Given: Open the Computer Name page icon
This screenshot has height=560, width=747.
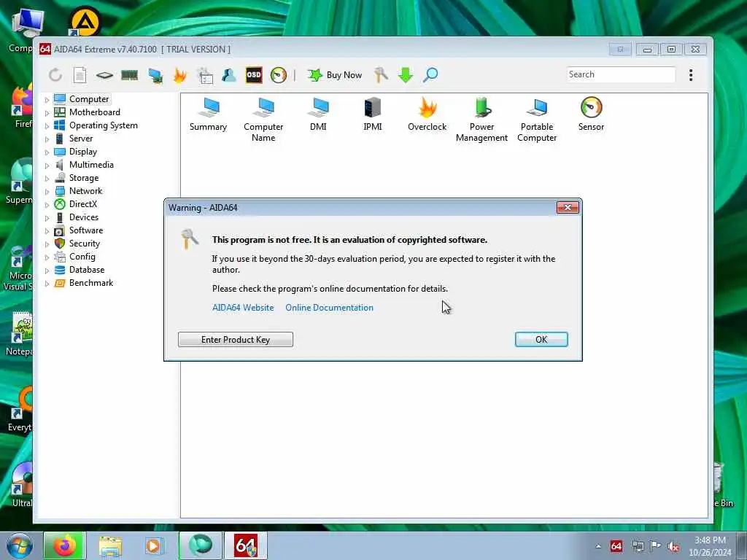Looking at the screenshot, I should [x=263, y=120].
